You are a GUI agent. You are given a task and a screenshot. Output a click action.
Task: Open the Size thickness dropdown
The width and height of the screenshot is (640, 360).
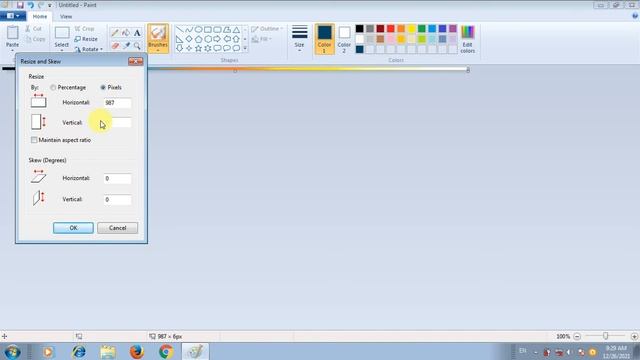pyautogui.click(x=299, y=39)
